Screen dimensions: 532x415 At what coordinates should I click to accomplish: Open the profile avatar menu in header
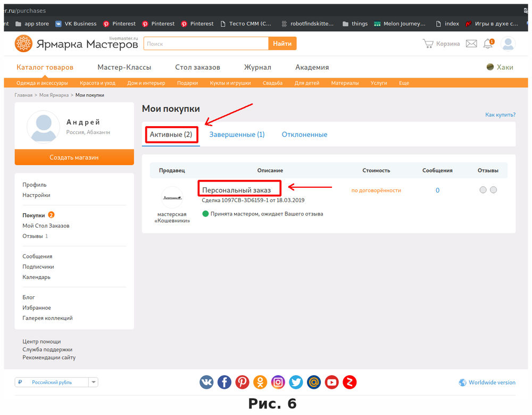(x=508, y=44)
